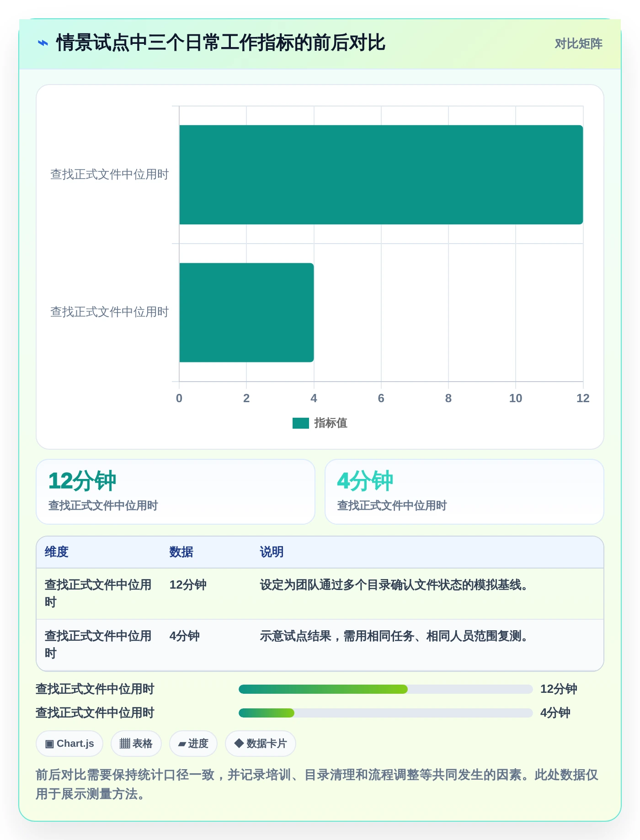Click the progress bar labeled 4分钟

click(386, 713)
